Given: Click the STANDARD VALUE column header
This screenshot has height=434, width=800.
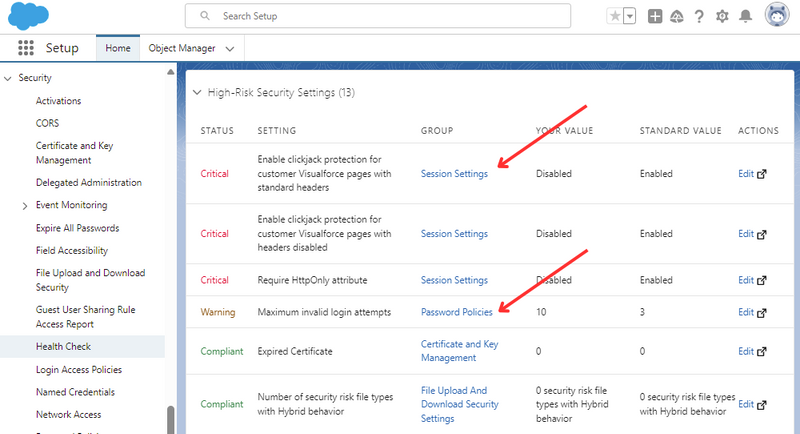Looking at the screenshot, I should pyautogui.click(x=681, y=131).
